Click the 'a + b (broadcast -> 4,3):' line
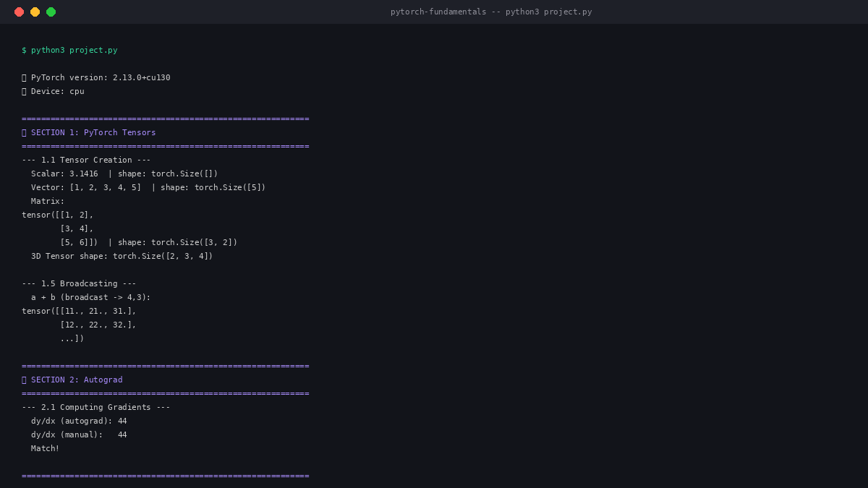This screenshot has width=868, height=488. pos(91,297)
